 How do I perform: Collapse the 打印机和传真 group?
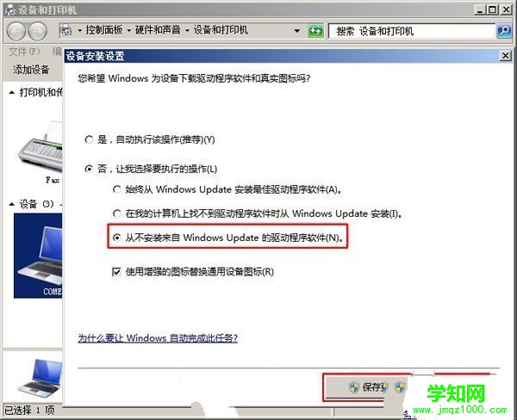[x=12, y=93]
